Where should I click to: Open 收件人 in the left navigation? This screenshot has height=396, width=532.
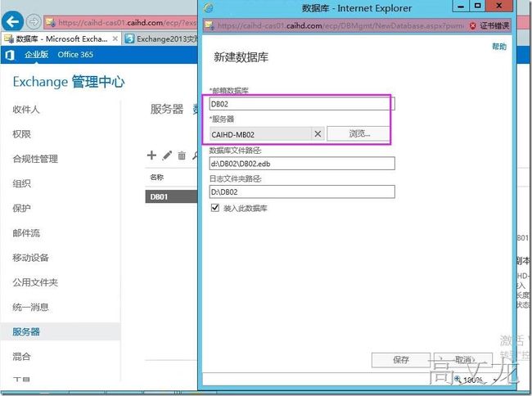coord(26,110)
